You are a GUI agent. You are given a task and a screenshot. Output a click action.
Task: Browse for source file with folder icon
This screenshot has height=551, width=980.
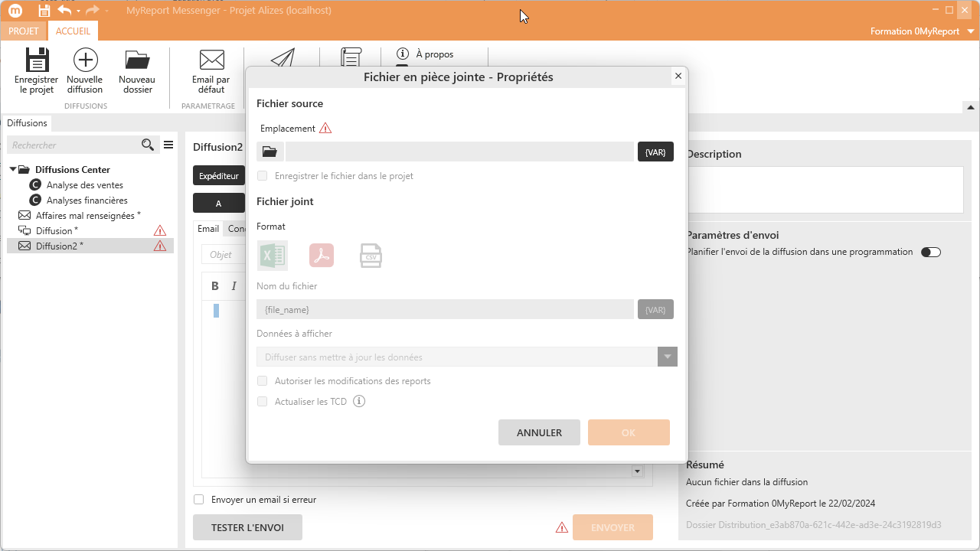coord(269,152)
